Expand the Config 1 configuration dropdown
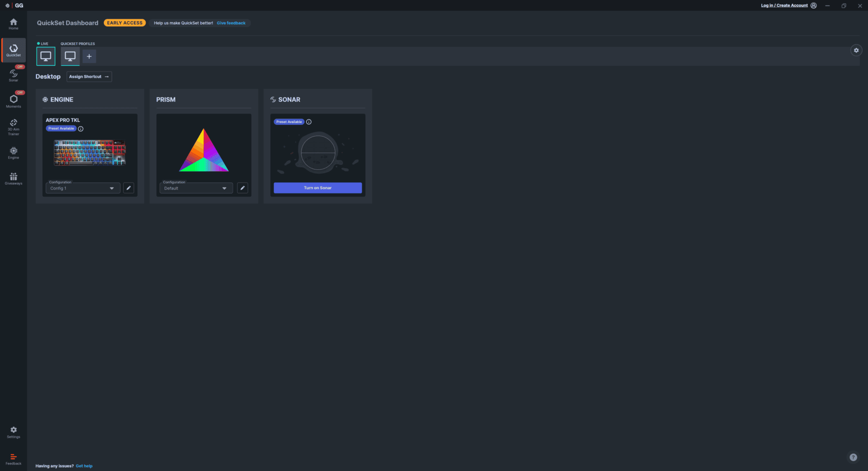This screenshot has height=471, width=868. (83, 188)
